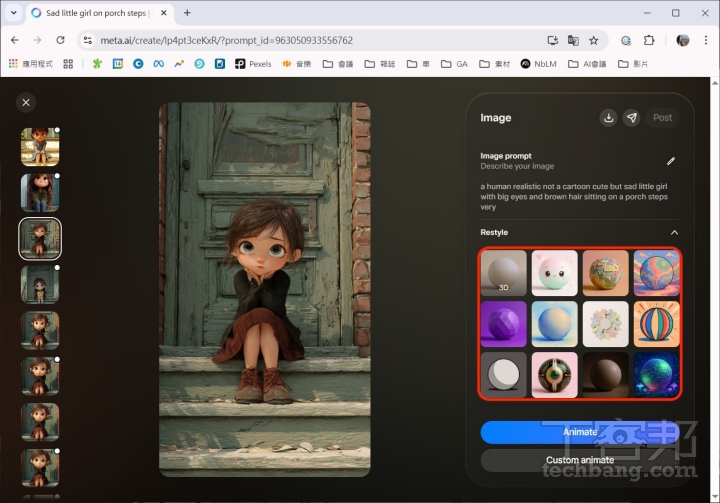The width and height of the screenshot is (720, 503).
Task: Download the generated image
Action: click(x=608, y=118)
